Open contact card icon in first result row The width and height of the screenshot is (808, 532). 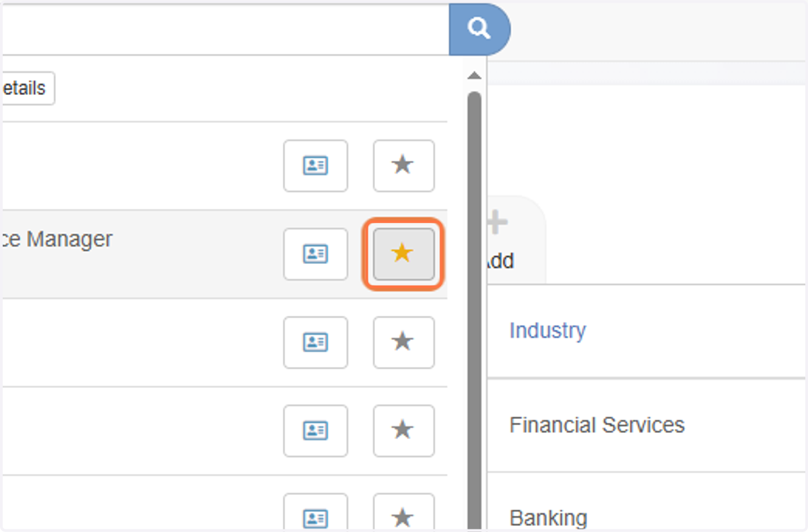tap(315, 166)
